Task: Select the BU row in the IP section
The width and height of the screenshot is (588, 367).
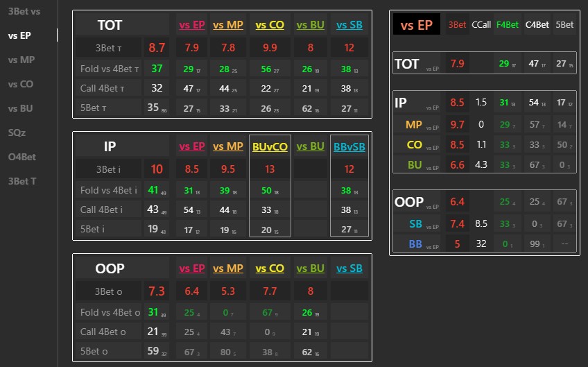Action: coord(415,164)
